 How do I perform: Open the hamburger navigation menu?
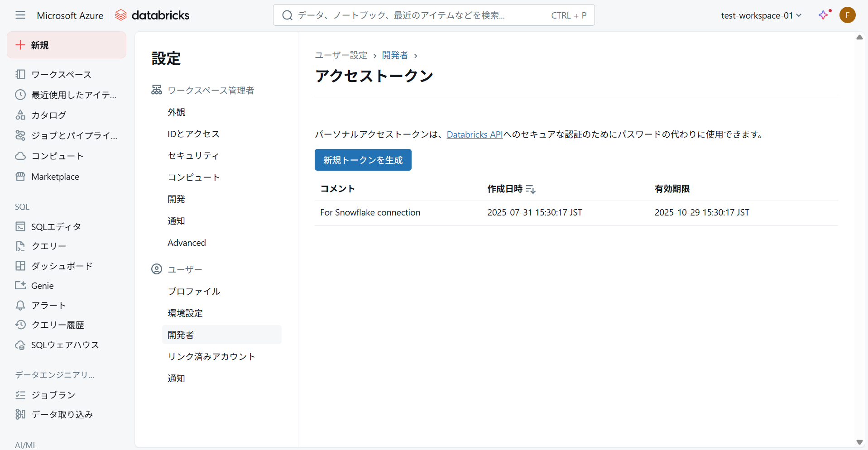[20, 15]
